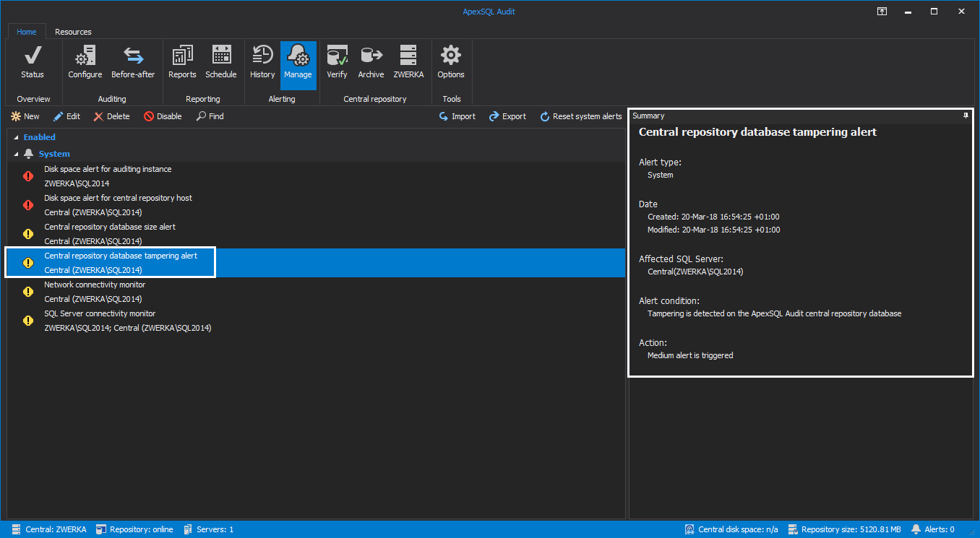This screenshot has height=538, width=980.
Task: Click yellow warning icon of Network connectivity monitor
Action: click(28, 292)
